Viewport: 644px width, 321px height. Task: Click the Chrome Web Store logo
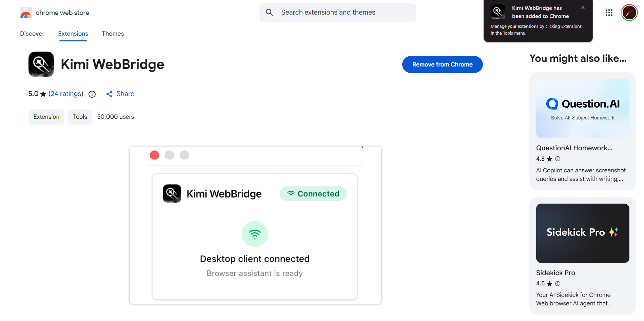pos(26,13)
